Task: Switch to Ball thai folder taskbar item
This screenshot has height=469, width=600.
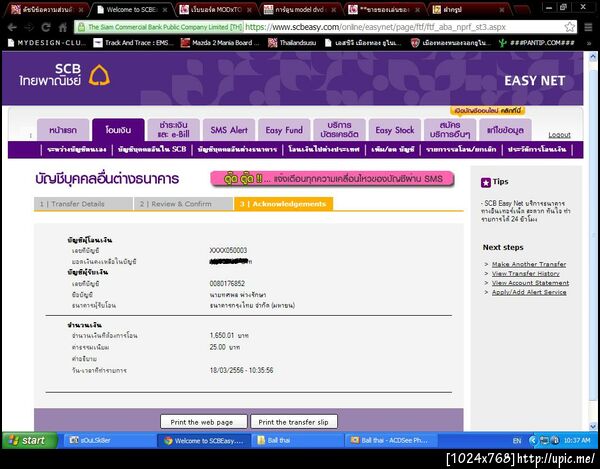Action: click(x=297, y=440)
